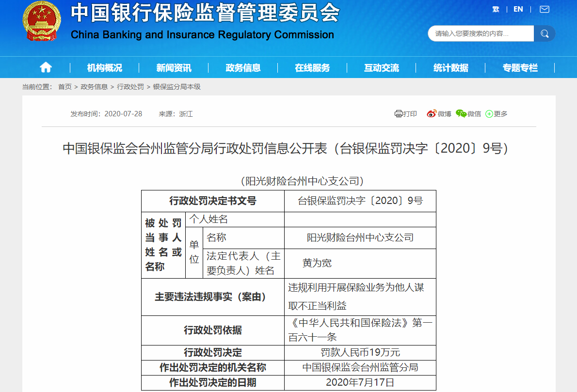The height and width of the screenshot is (392, 577).
Task: Open the mail envelope icon
Action: (x=545, y=9)
